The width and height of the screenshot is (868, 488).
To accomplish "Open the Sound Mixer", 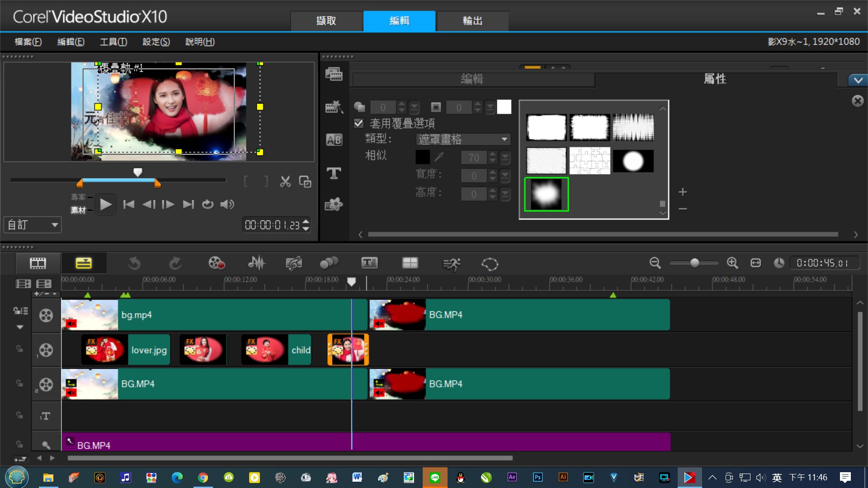I will pos(256,263).
